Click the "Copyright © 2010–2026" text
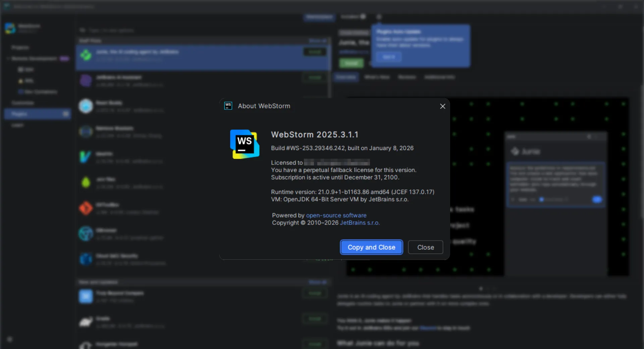 [x=305, y=223]
